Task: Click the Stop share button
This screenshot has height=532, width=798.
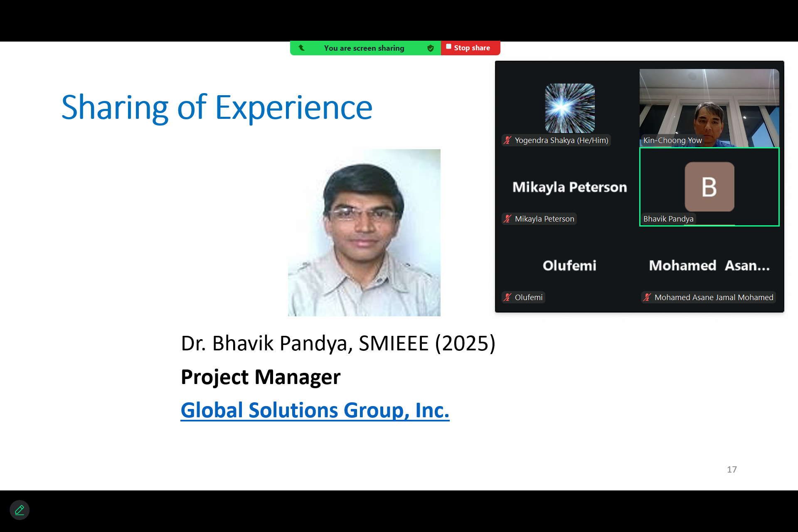Action: pyautogui.click(x=470, y=48)
